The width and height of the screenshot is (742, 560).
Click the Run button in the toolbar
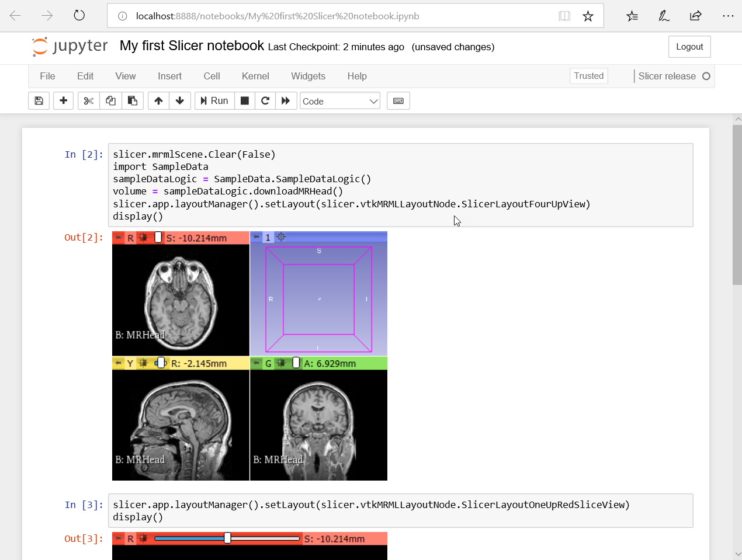click(x=214, y=100)
